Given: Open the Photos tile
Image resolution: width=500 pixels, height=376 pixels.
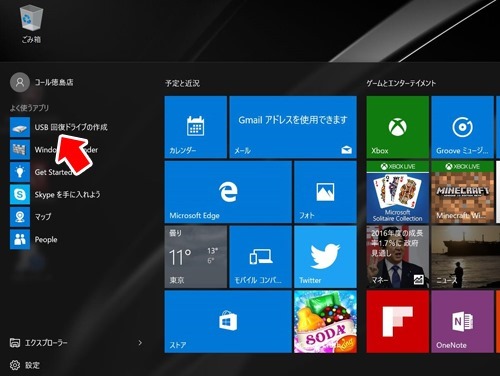Looking at the screenshot, I should click(x=325, y=192).
